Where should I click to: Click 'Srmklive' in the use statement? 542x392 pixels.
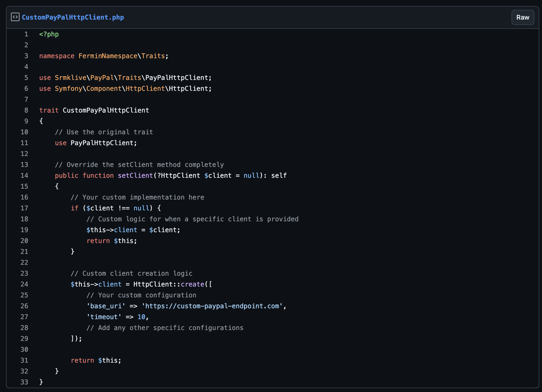pyautogui.click(x=71, y=78)
